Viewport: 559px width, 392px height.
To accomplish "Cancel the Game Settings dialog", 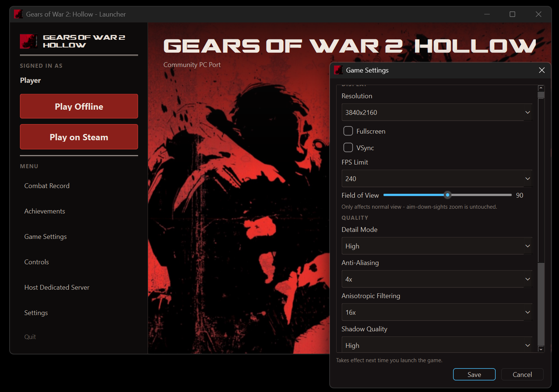I will [x=522, y=374].
